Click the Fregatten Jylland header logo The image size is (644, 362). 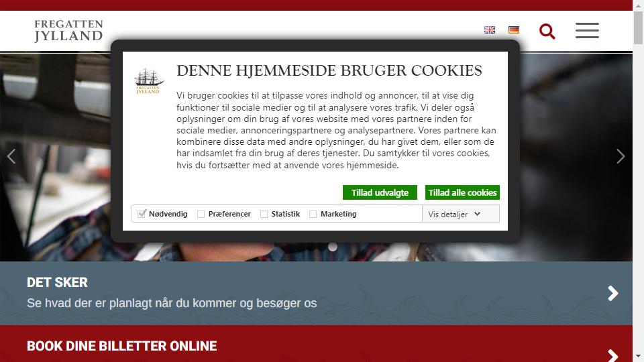coord(68,31)
